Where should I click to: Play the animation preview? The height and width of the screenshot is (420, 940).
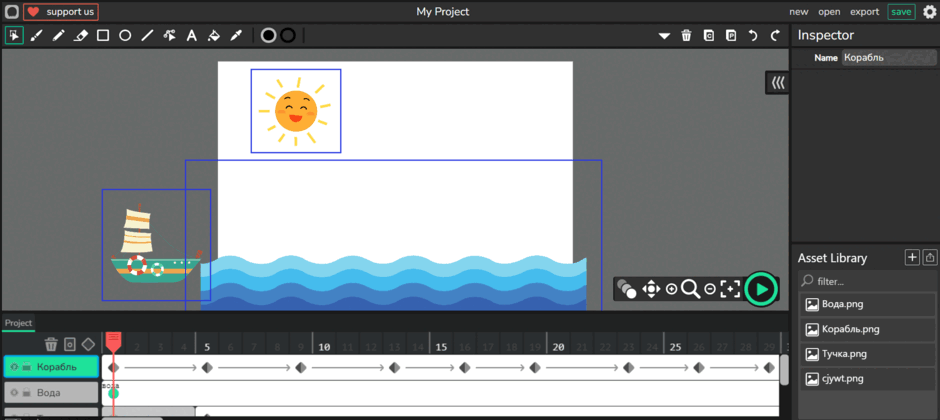tap(761, 289)
